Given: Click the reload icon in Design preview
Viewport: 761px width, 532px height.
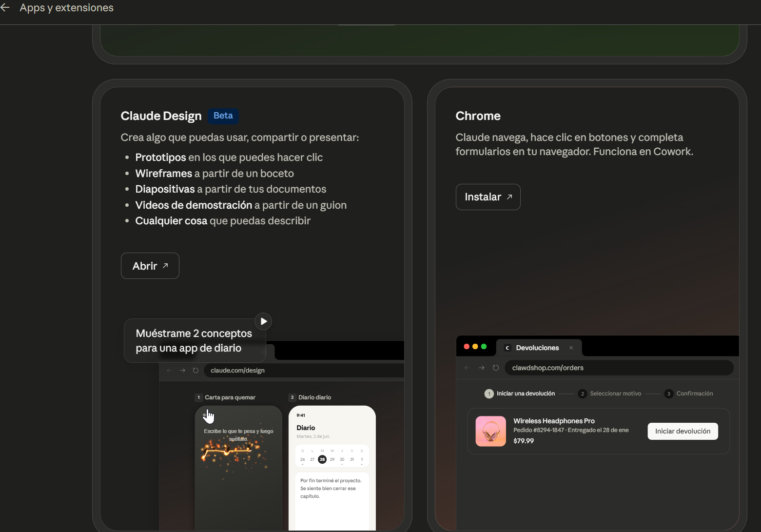Looking at the screenshot, I should point(195,371).
